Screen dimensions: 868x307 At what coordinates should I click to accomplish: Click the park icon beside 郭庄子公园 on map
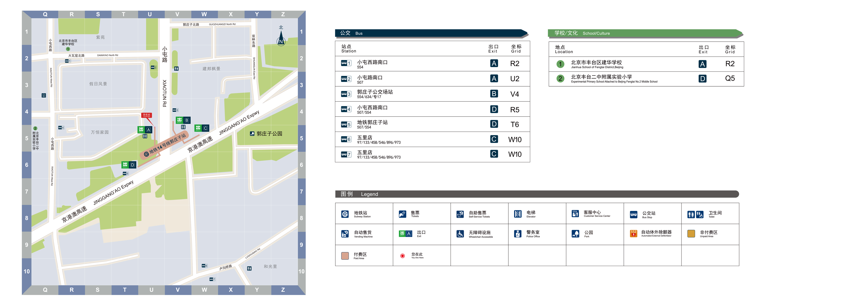[252, 134]
